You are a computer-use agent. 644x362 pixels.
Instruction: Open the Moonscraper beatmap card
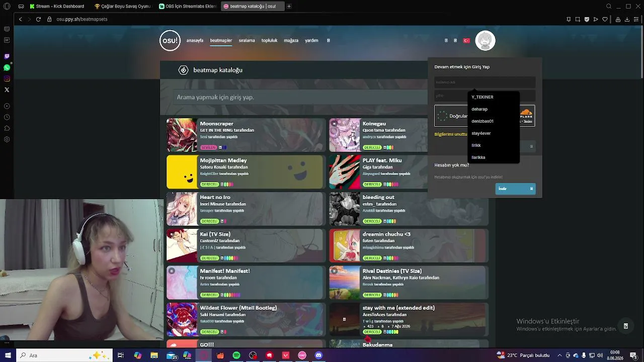(x=246, y=135)
